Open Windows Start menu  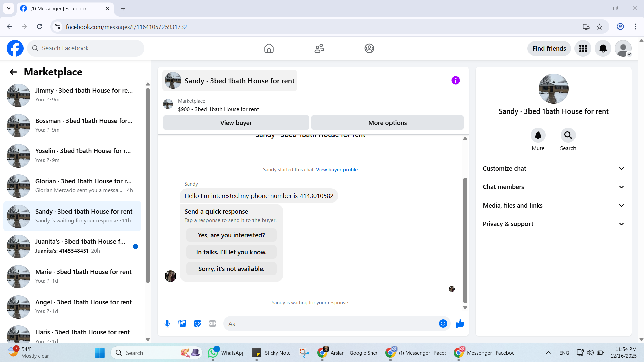tap(100, 353)
